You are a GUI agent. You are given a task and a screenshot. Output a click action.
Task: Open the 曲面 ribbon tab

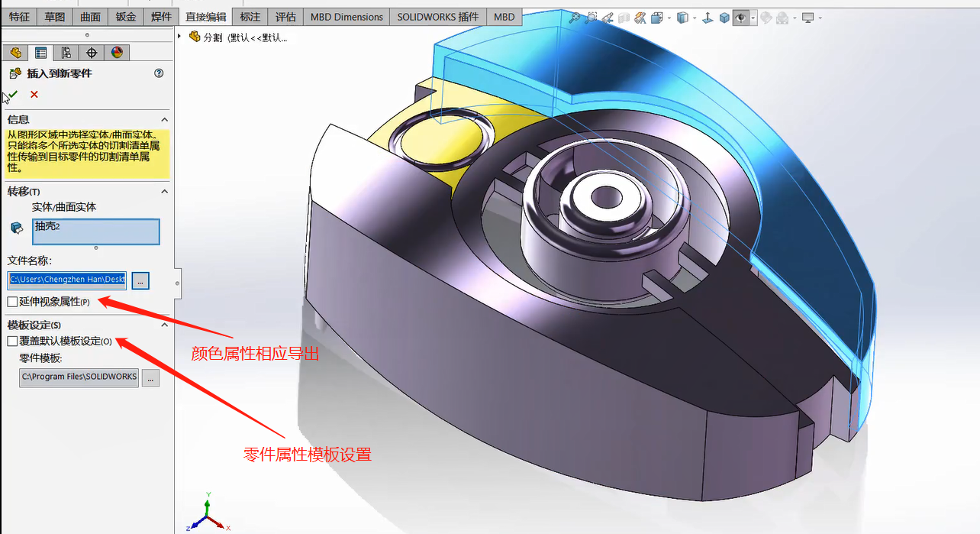pos(90,17)
